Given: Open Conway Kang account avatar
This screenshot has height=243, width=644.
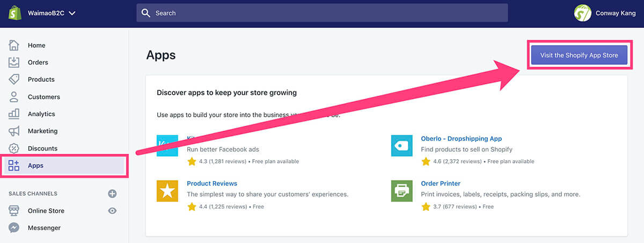Looking at the screenshot, I should [x=582, y=13].
